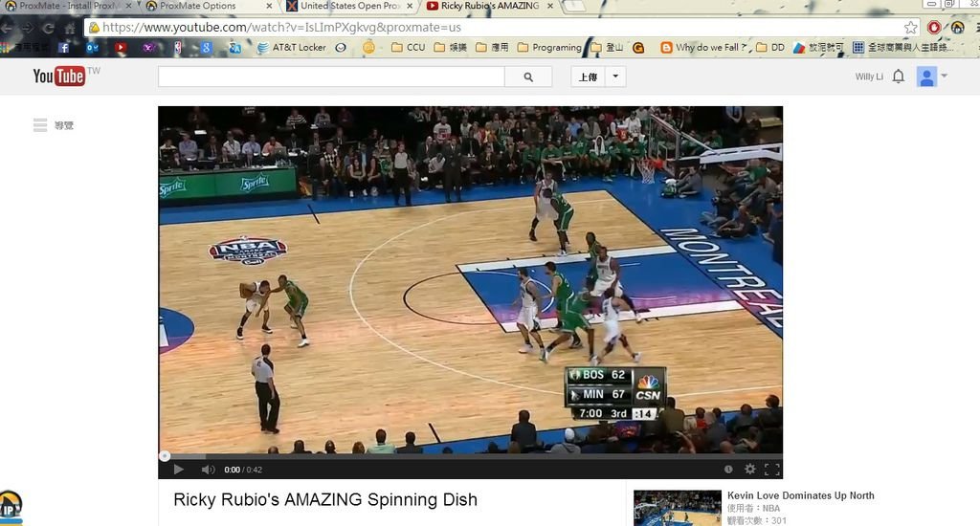Open the CCU bookmarks folder
Screen dimensions: 980x526
coord(408,48)
